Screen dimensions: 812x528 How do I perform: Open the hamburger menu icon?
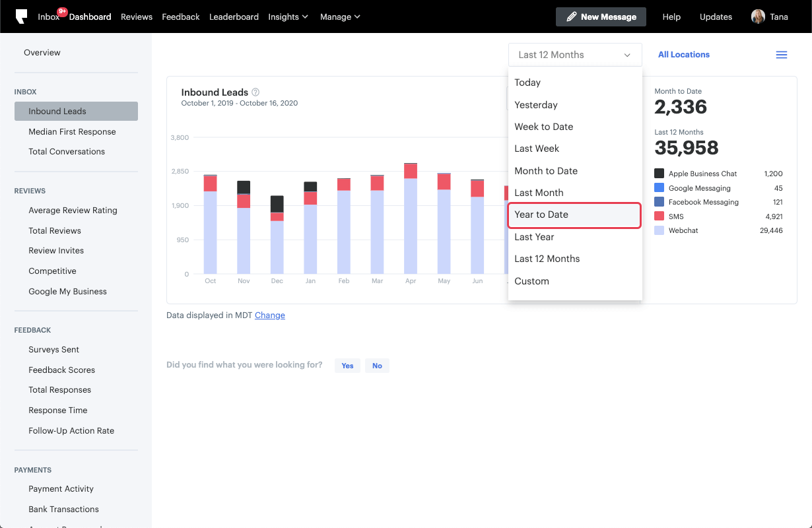(781, 55)
